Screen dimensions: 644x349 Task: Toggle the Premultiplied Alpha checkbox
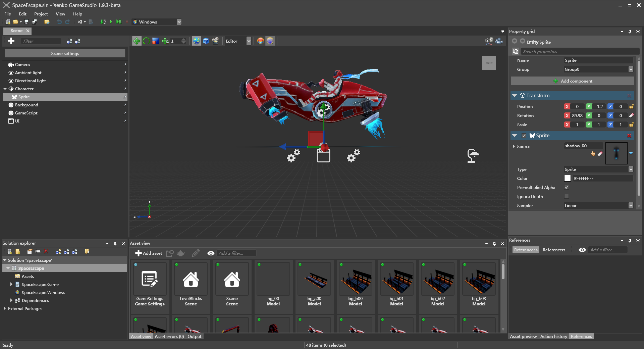tap(567, 187)
